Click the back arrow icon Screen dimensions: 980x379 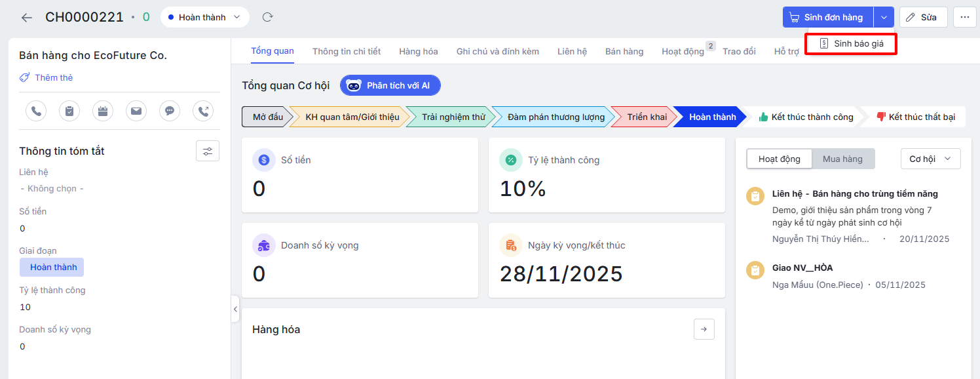26,18
